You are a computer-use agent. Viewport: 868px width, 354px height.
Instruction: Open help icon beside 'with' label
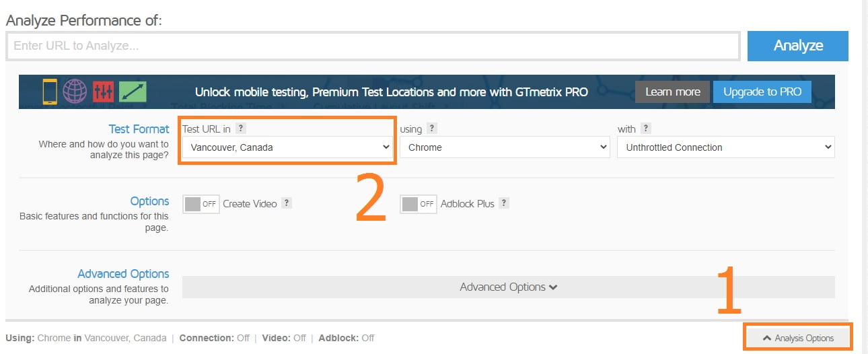[x=646, y=129]
